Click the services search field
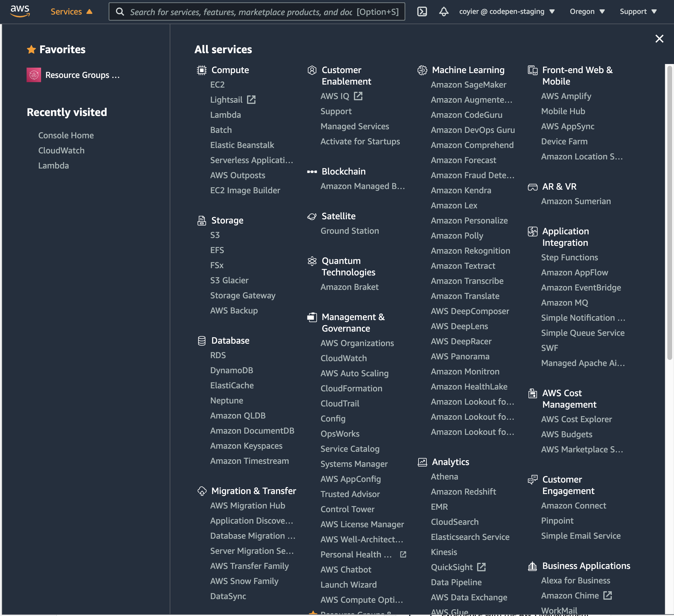This screenshot has width=674, height=616. coord(241,12)
